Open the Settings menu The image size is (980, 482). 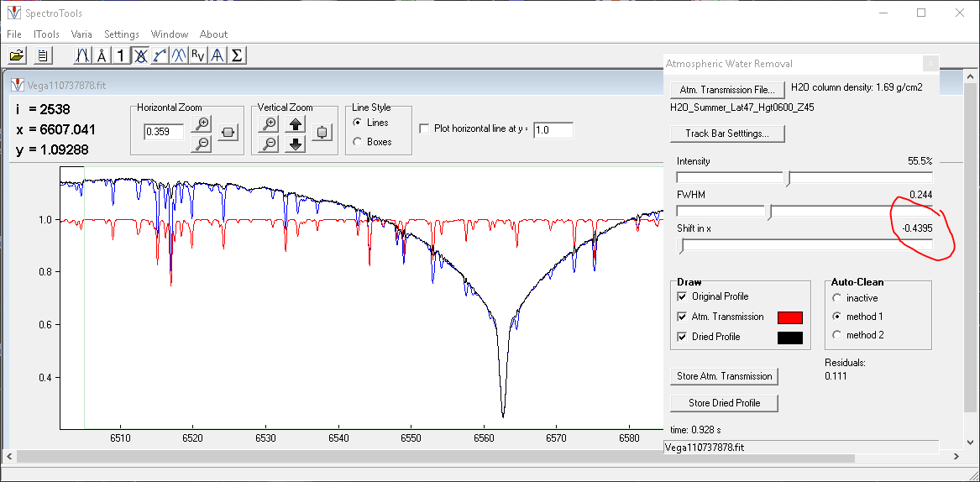pos(122,34)
